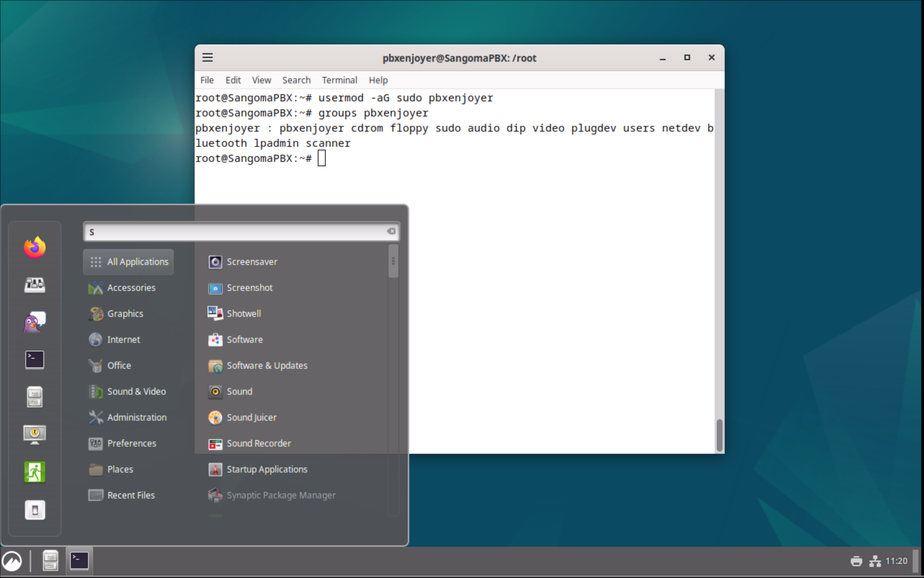Open the terminal's Search menu
This screenshot has width=924, height=578.
296,80
